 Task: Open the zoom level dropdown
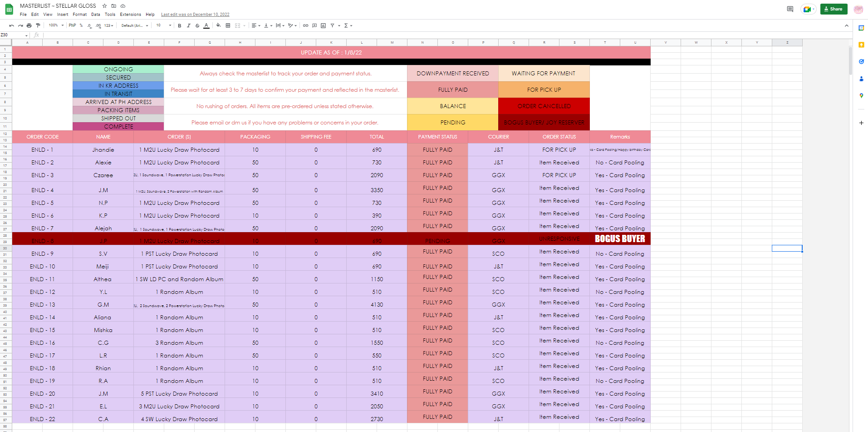pyautogui.click(x=56, y=25)
